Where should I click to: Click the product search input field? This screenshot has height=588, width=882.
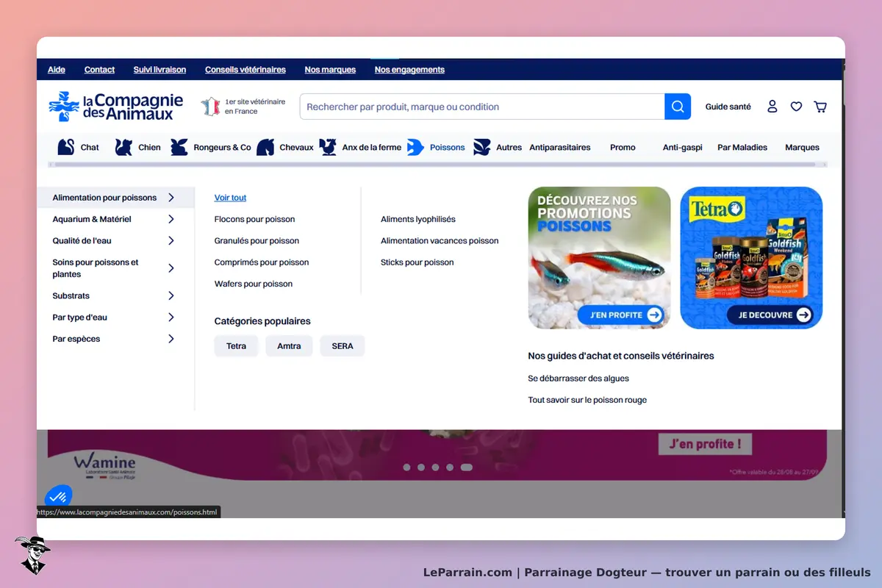click(482, 107)
